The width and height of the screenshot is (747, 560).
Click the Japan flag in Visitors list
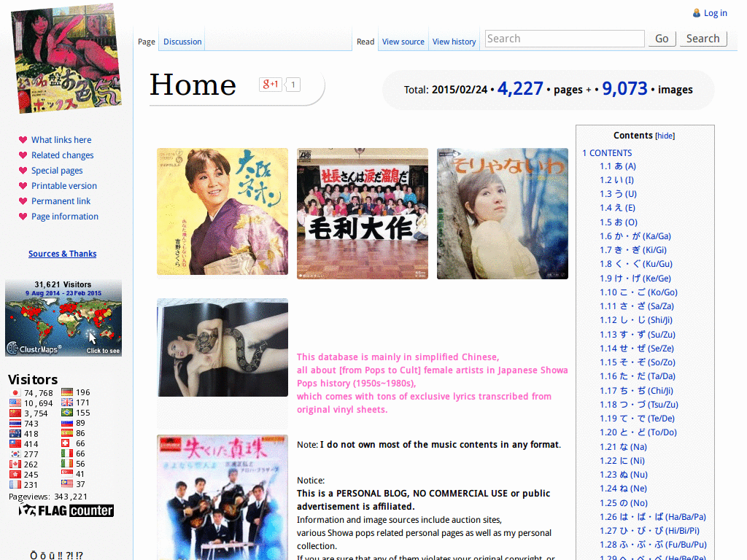click(x=15, y=393)
